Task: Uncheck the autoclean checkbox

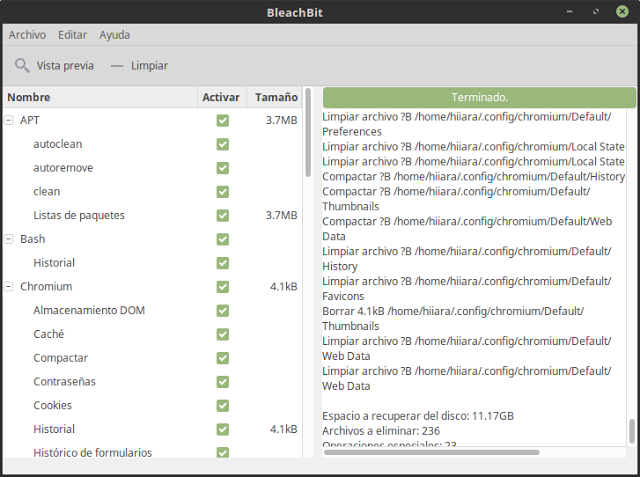Action: (x=223, y=144)
